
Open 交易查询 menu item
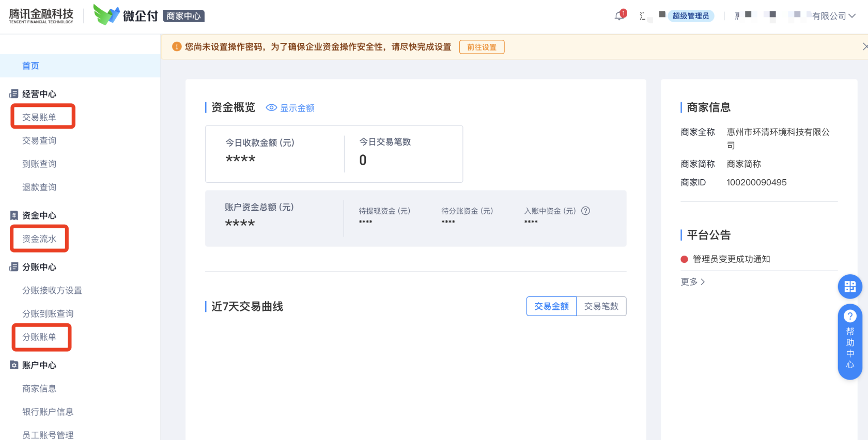coord(39,140)
